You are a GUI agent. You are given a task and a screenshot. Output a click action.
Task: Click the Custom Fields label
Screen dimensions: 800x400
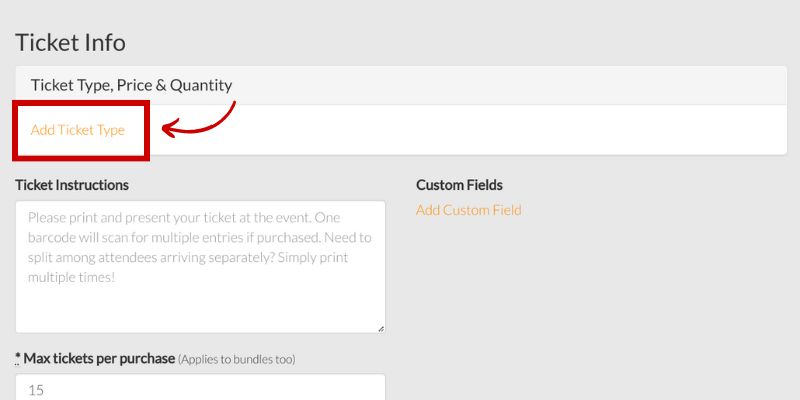click(459, 185)
